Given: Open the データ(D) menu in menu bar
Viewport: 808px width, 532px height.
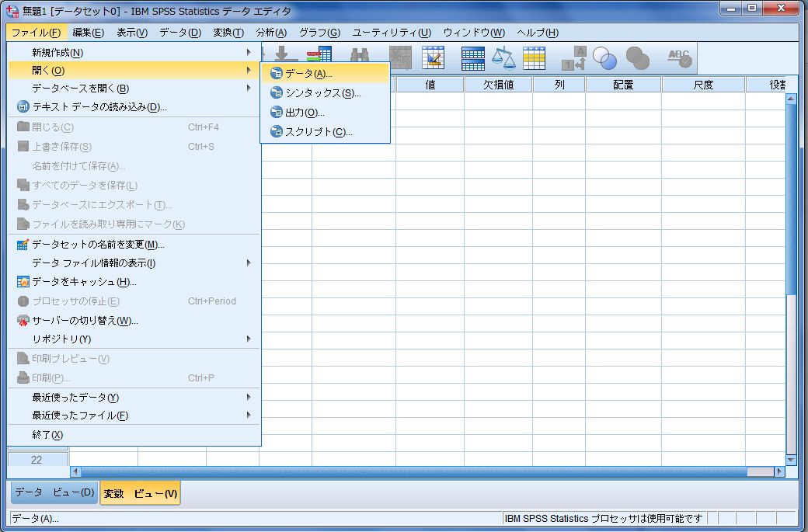Looking at the screenshot, I should [x=179, y=33].
